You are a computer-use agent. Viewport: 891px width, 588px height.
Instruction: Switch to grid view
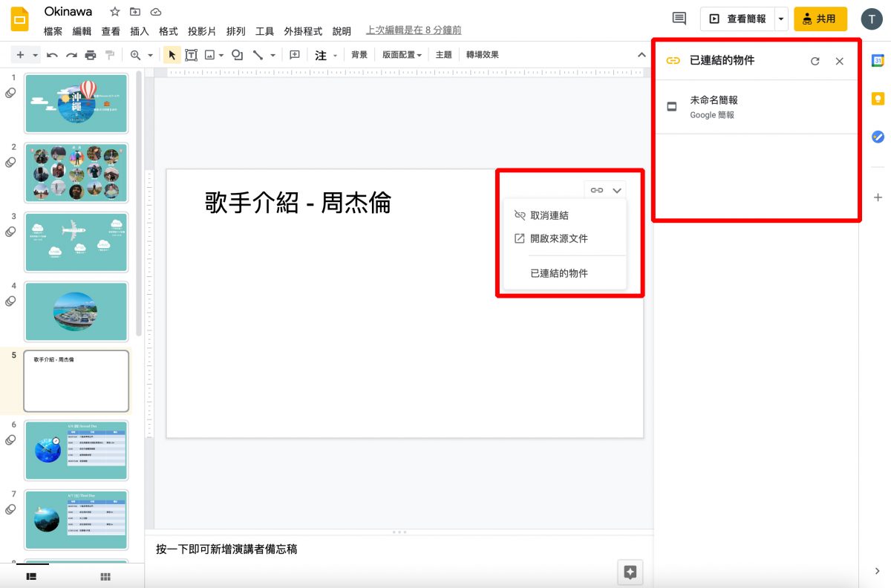tap(105, 576)
